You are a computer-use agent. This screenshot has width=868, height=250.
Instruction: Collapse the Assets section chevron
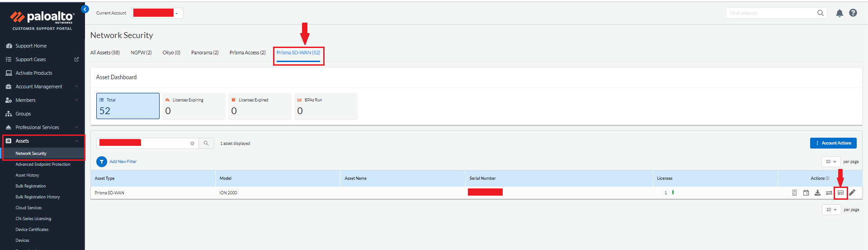76,141
